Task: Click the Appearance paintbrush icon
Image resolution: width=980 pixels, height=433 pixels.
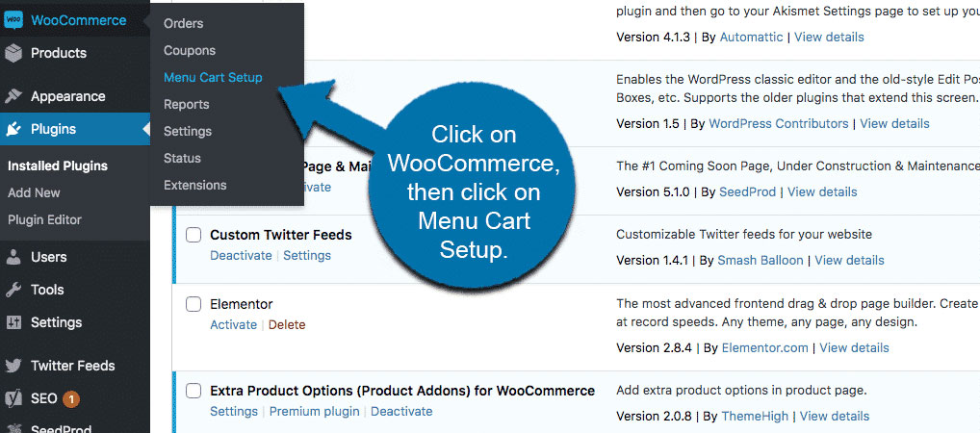Action: pyautogui.click(x=13, y=96)
